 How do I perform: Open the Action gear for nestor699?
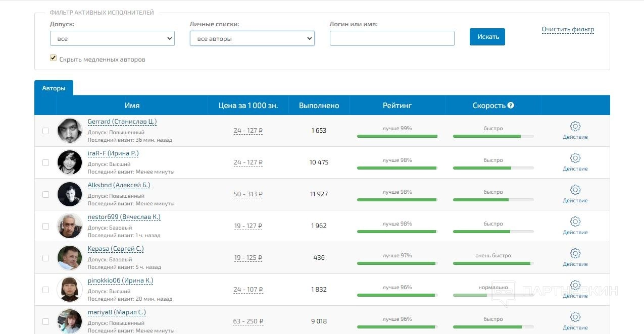pos(575,221)
